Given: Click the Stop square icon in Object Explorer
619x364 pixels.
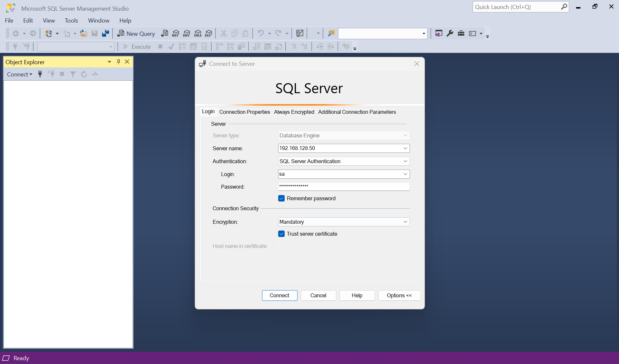Looking at the screenshot, I should [62, 74].
